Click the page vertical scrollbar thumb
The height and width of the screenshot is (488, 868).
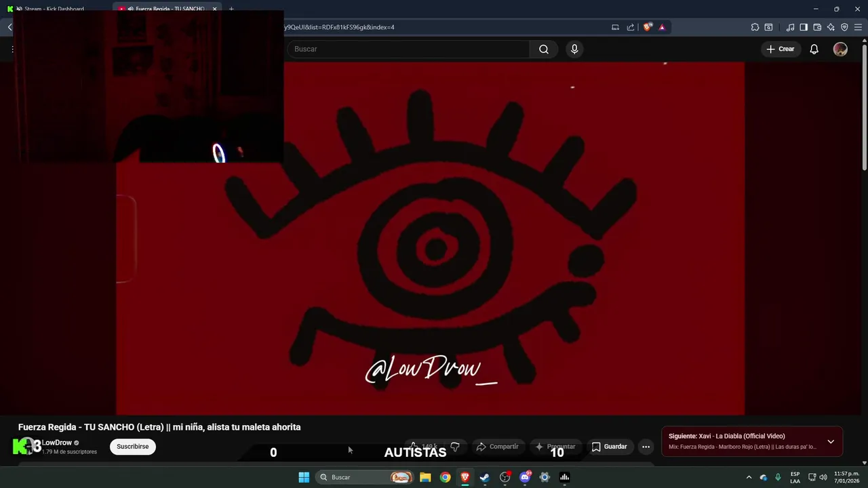point(864,108)
